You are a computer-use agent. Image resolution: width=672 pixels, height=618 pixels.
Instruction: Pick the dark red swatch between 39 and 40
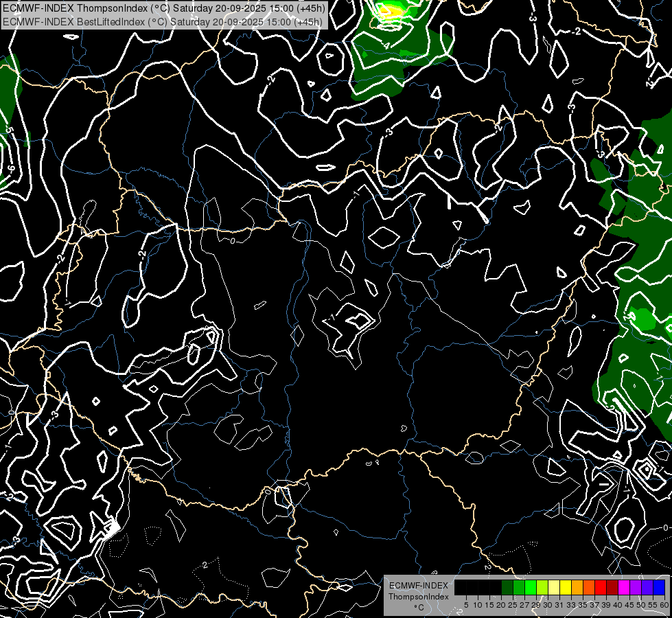point(612,587)
